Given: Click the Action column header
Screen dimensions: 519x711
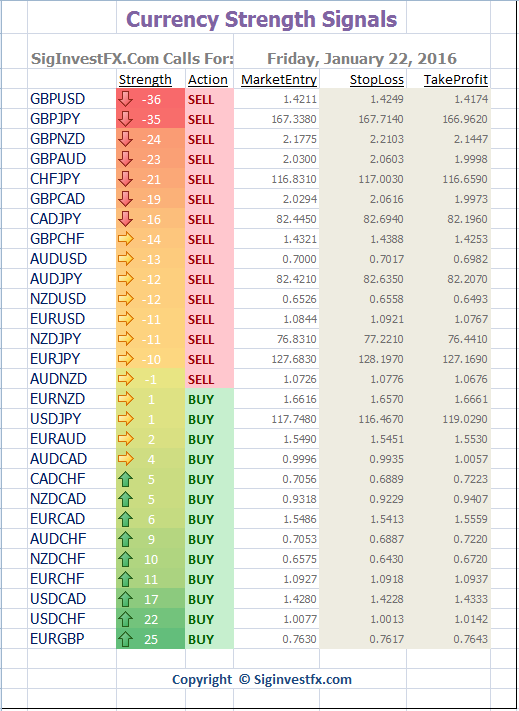Looking at the screenshot, I should pyautogui.click(x=208, y=80).
